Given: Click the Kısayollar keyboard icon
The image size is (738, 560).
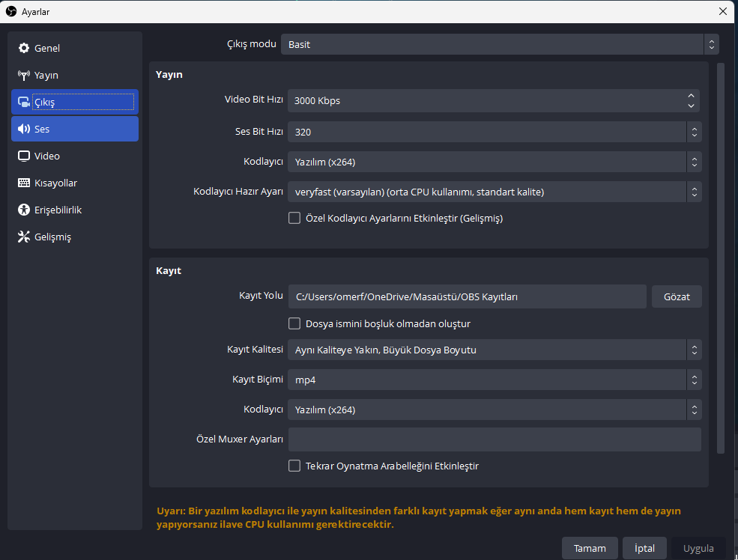Looking at the screenshot, I should pyautogui.click(x=23, y=183).
